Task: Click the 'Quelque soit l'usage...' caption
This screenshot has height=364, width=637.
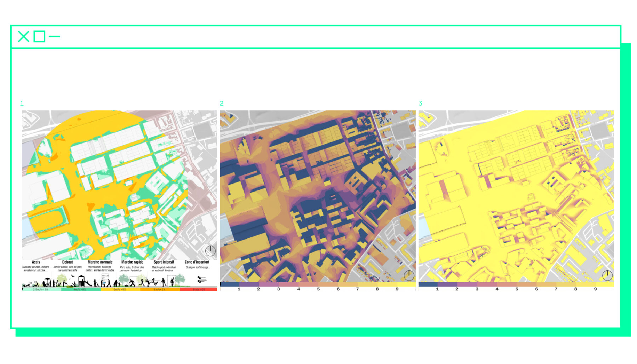Action: [197, 267]
